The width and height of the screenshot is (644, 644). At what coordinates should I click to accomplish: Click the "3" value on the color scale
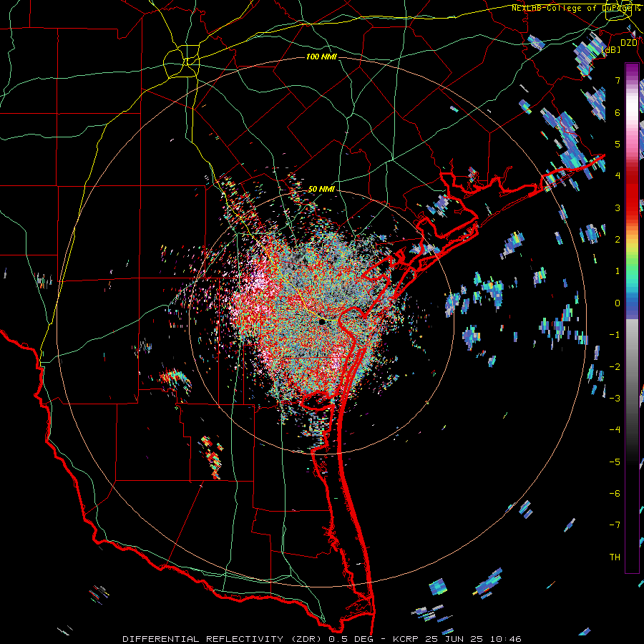click(618, 208)
